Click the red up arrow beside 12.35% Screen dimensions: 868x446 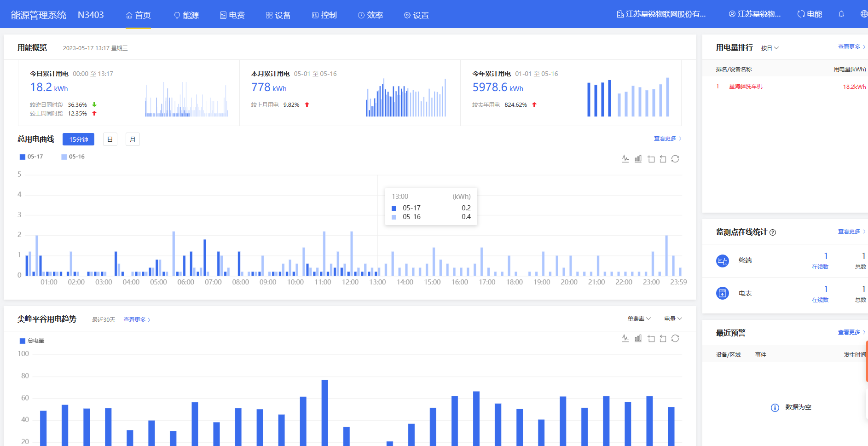(94, 113)
